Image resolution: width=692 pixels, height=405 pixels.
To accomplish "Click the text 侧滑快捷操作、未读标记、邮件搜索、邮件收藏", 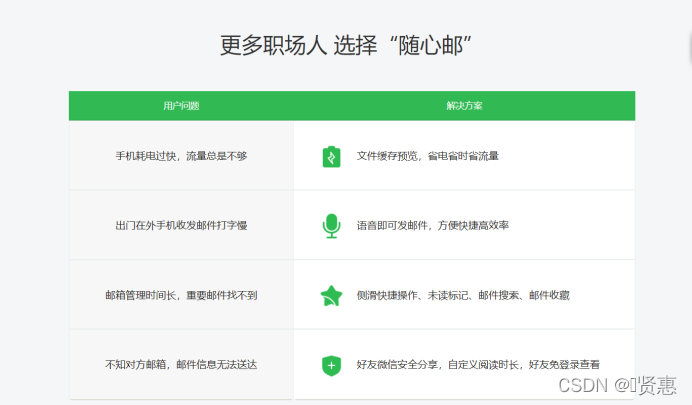I will click(463, 295).
